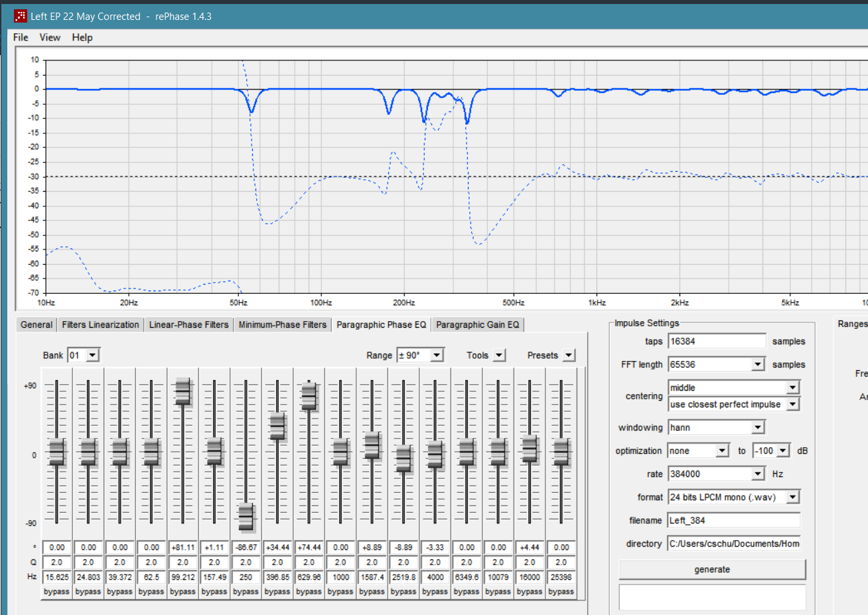The image size is (868, 615).
Task: Bypass the 1000 Hz EQ band
Action: coord(340,591)
